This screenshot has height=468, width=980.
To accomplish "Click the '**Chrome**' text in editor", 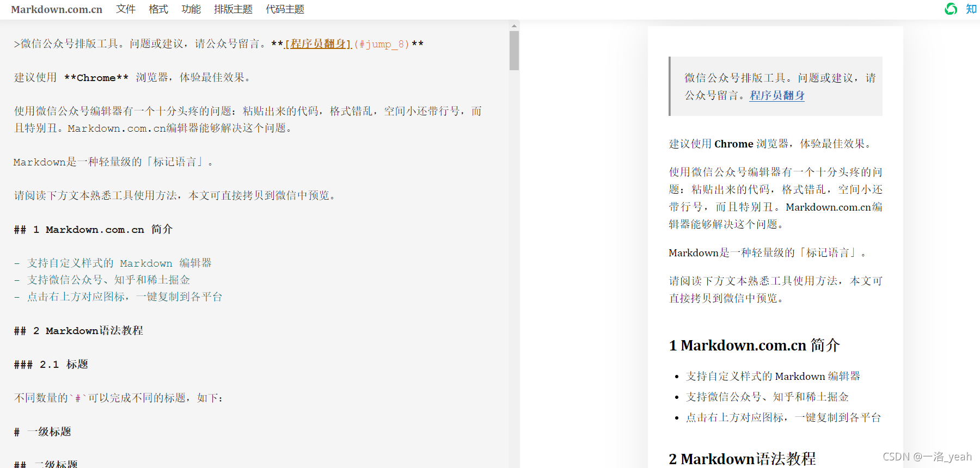I will [x=96, y=78].
